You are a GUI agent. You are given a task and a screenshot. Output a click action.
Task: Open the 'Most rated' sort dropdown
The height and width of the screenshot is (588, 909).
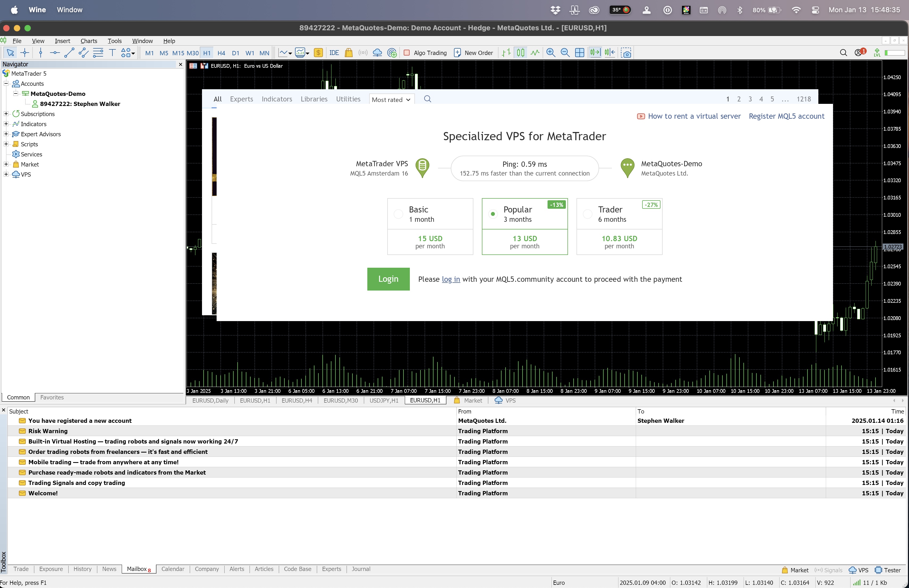click(392, 99)
